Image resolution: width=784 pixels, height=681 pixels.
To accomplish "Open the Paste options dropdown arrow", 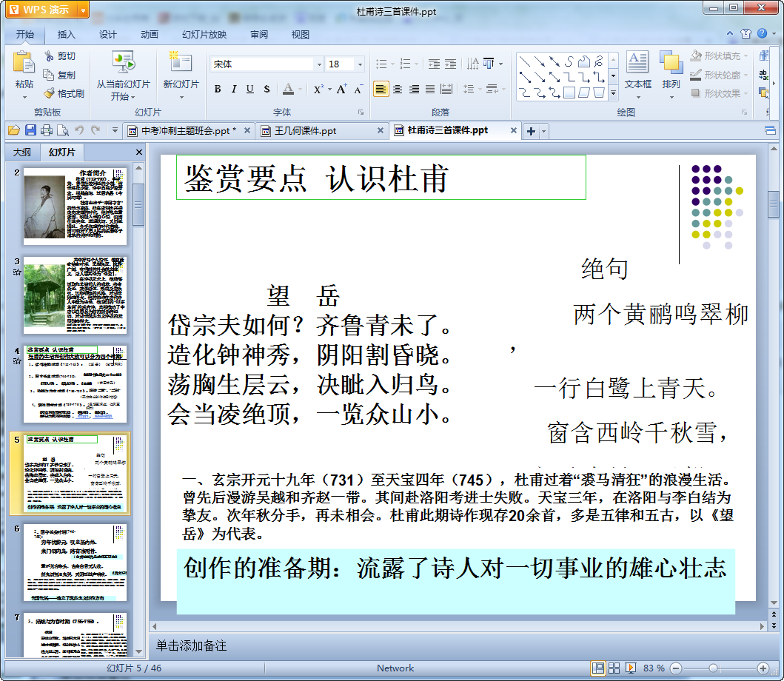I will pos(24,96).
